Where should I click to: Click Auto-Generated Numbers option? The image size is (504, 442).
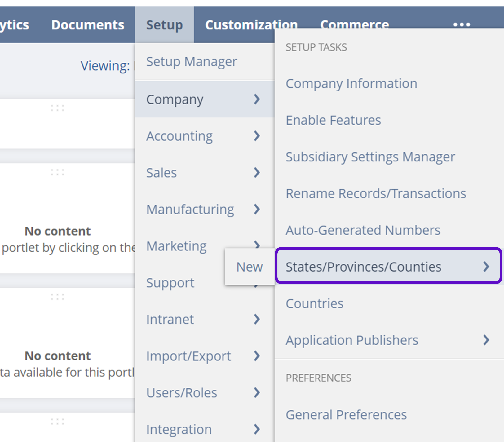tap(363, 230)
